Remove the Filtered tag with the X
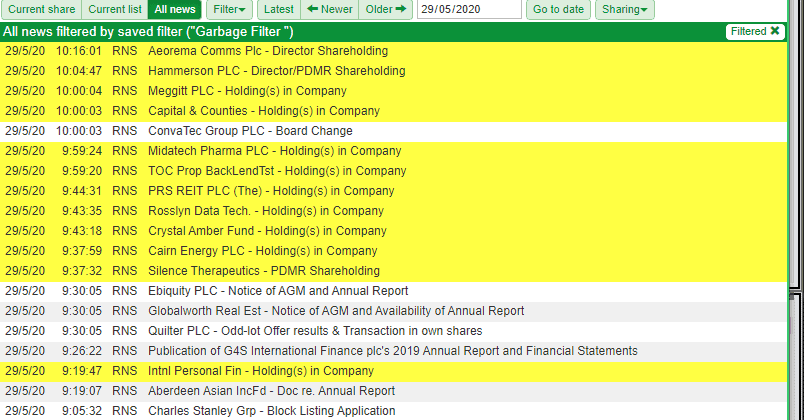804x420 pixels. (775, 31)
